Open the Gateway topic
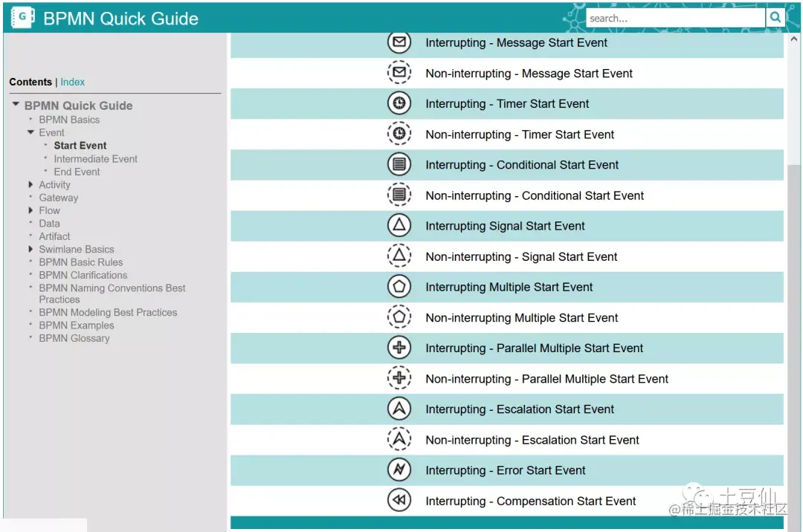The image size is (803, 532). (x=59, y=198)
